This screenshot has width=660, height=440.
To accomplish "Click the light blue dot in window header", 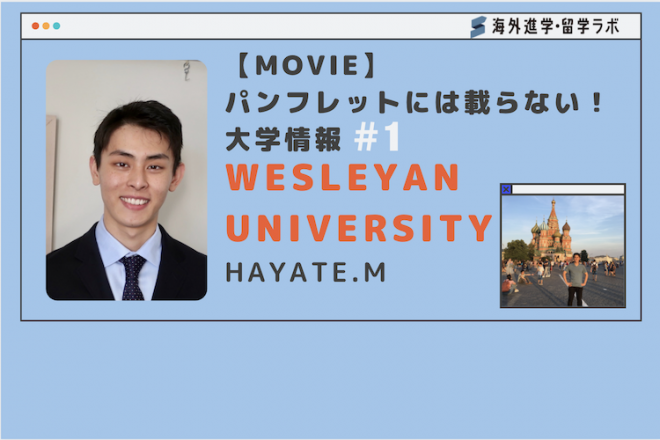I will point(56,26).
